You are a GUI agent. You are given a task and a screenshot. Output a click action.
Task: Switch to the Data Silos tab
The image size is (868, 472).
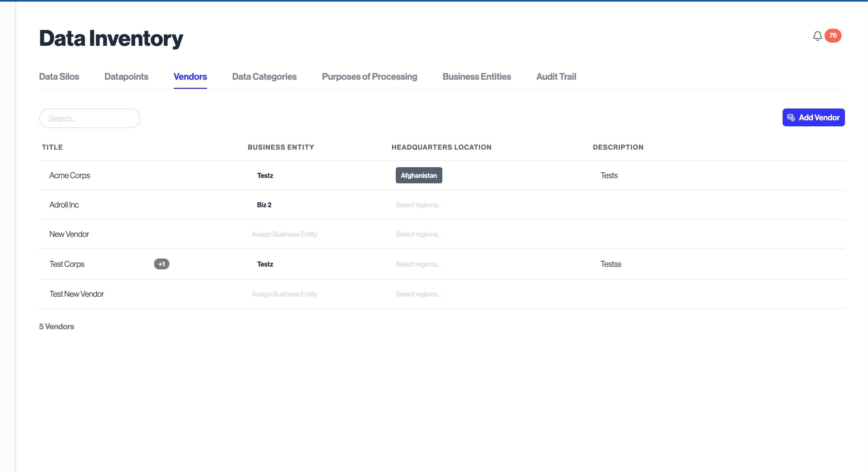[x=59, y=77]
